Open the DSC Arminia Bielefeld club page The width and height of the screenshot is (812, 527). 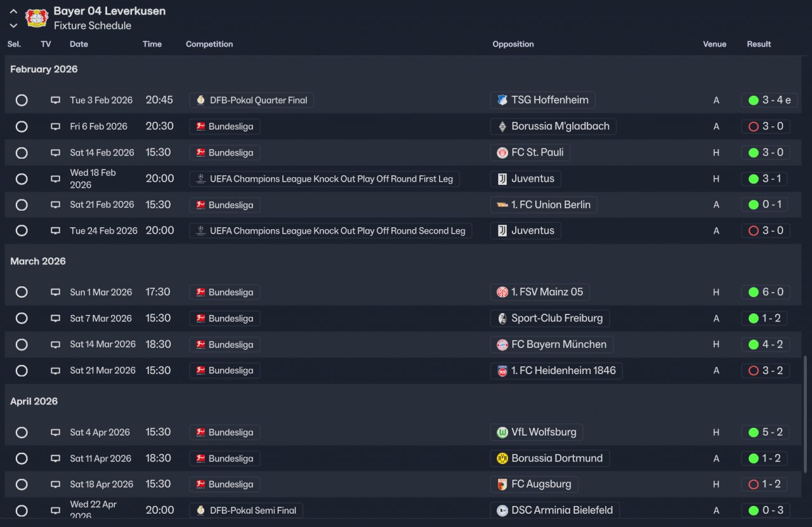coord(555,510)
